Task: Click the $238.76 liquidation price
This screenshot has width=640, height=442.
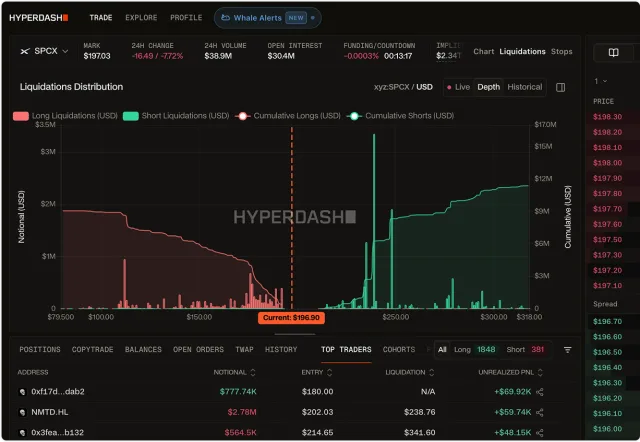Action: (x=420, y=412)
